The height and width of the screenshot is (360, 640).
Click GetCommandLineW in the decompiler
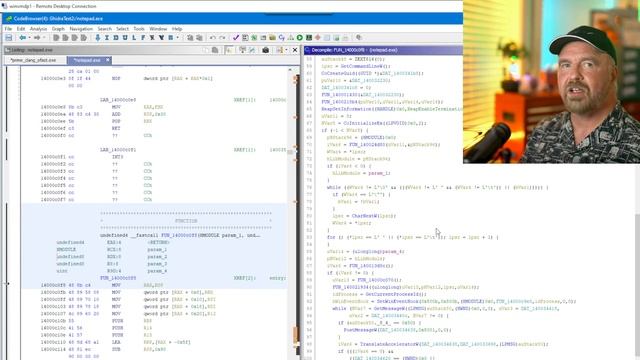pyautogui.click(x=364, y=66)
